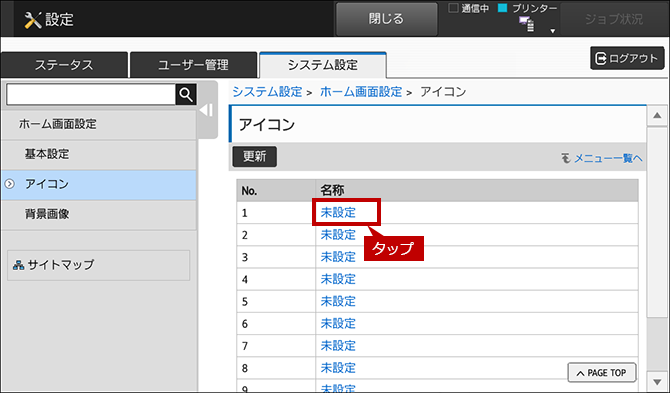
Task: Click the scrollbar down arrow
Action: pos(657,381)
